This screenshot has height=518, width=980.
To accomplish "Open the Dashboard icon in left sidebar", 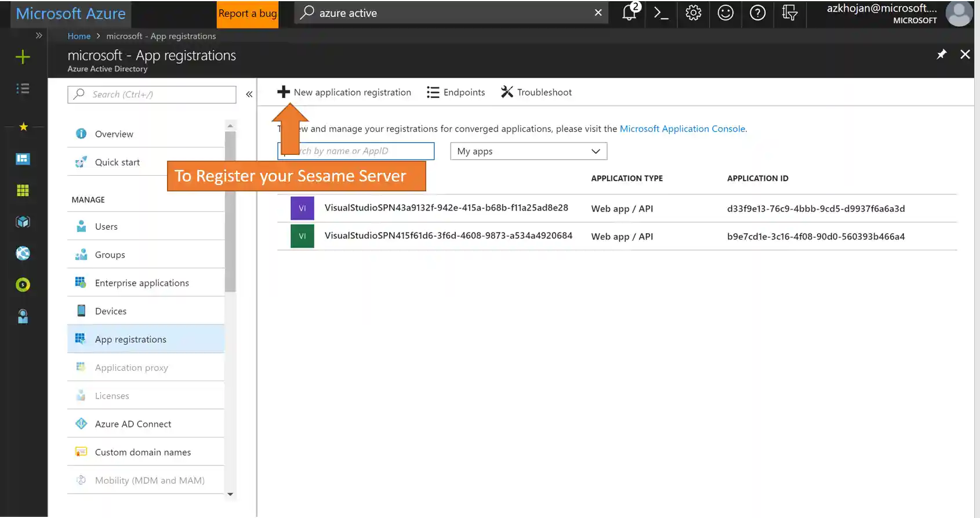I will [x=23, y=158].
